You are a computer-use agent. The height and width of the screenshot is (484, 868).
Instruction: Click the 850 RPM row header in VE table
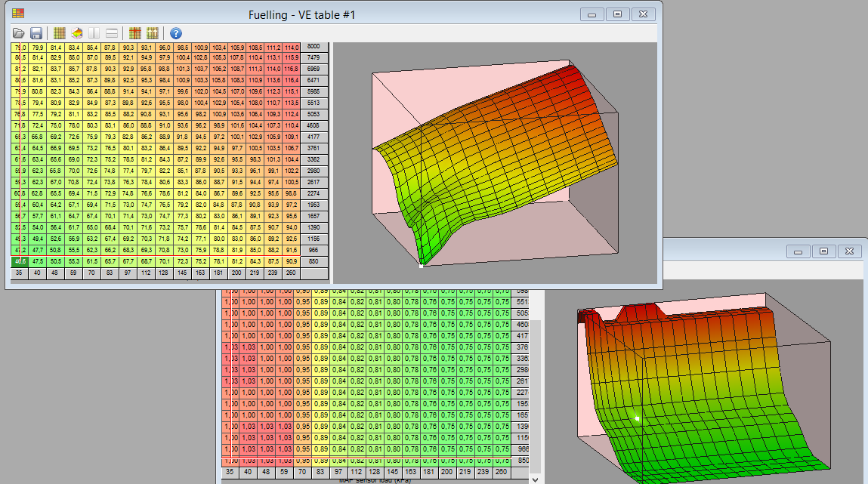coord(314,260)
